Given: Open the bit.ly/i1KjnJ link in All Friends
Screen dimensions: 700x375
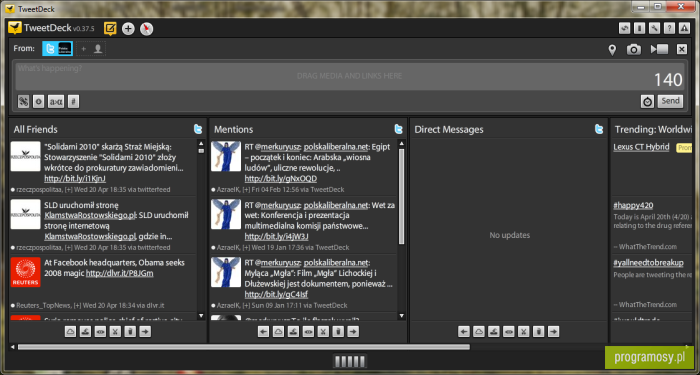Looking at the screenshot, I should pos(75,179).
